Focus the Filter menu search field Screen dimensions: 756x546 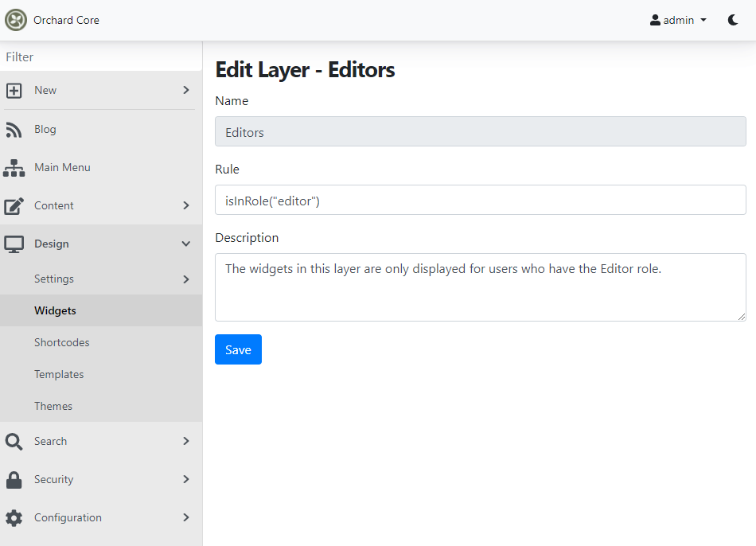(x=101, y=57)
